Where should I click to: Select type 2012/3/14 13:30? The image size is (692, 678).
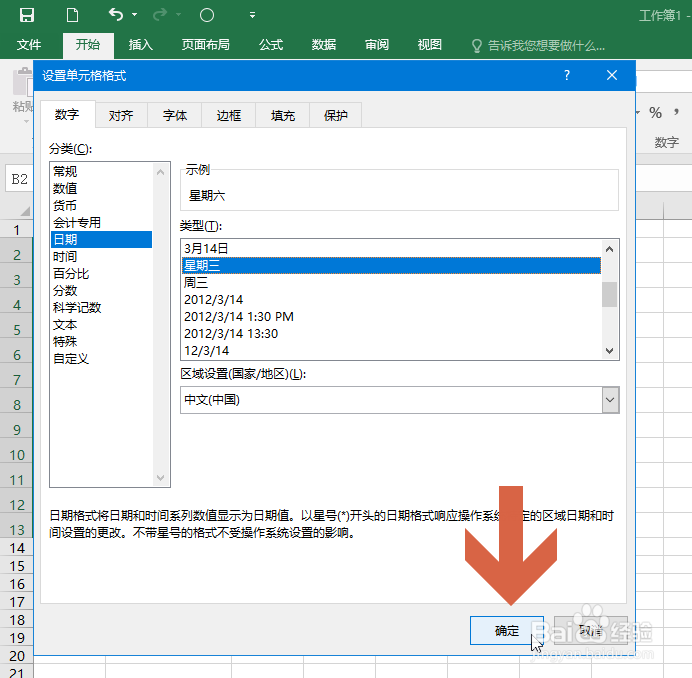(391, 334)
